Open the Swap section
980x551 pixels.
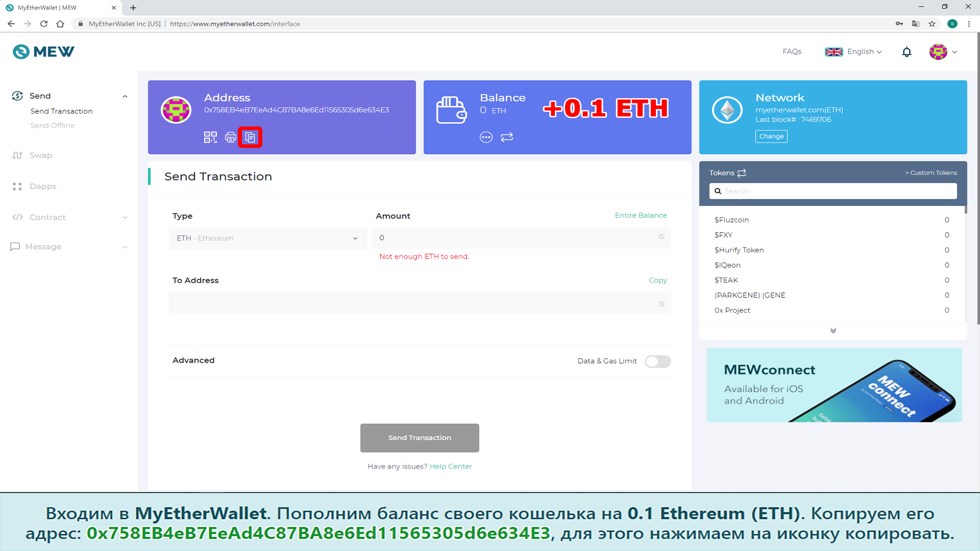[x=41, y=156]
